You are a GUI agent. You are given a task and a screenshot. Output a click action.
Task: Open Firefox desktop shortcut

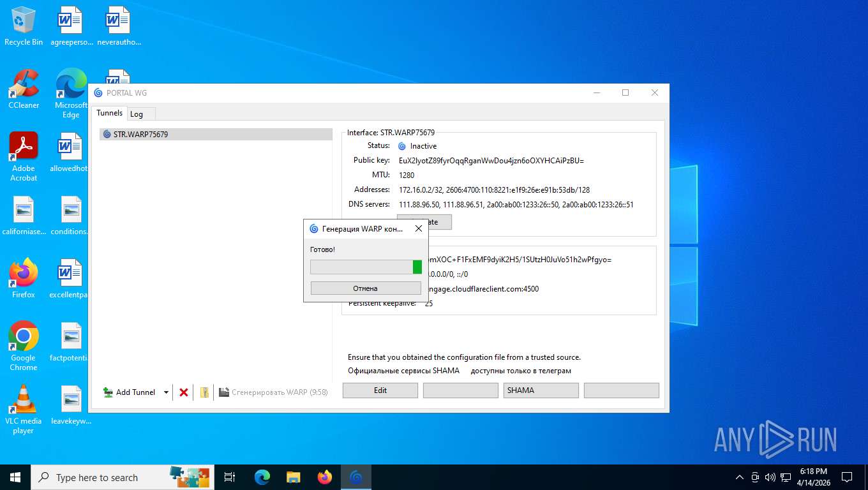24,279
